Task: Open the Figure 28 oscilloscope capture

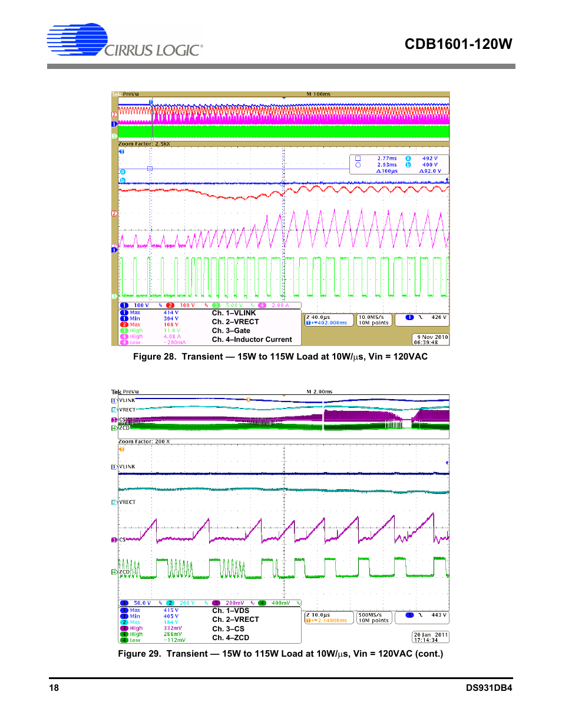Action: pyautogui.click(x=280, y=218)
